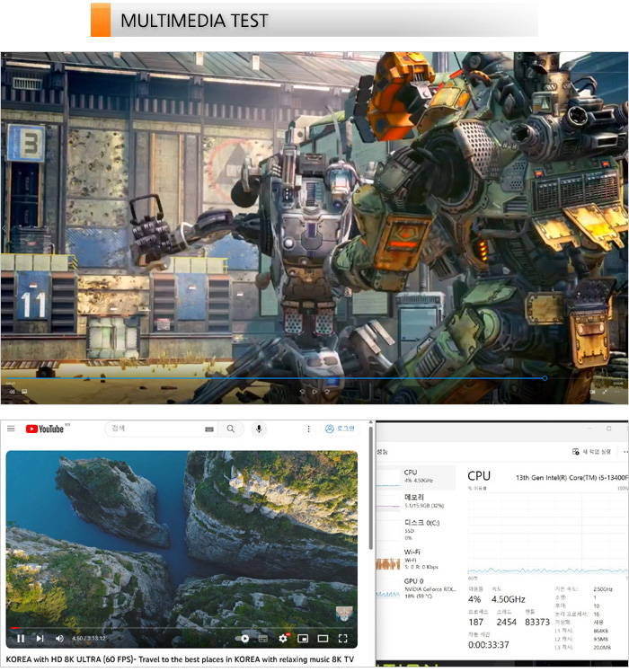Open YouTube three-dot settings menu
Image resolution: width=629 pixels, height=672 pixels.
coord(309,429)
